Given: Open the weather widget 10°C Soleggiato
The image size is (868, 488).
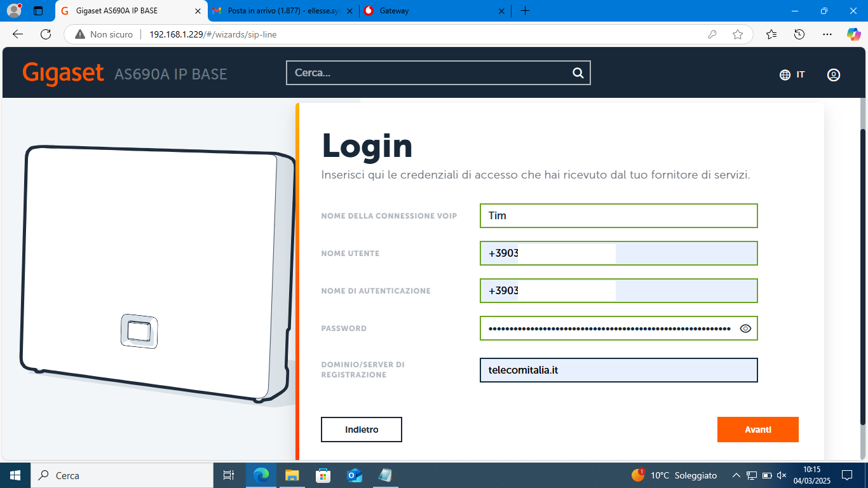Looking at the screenshot, I should [674, 475].
